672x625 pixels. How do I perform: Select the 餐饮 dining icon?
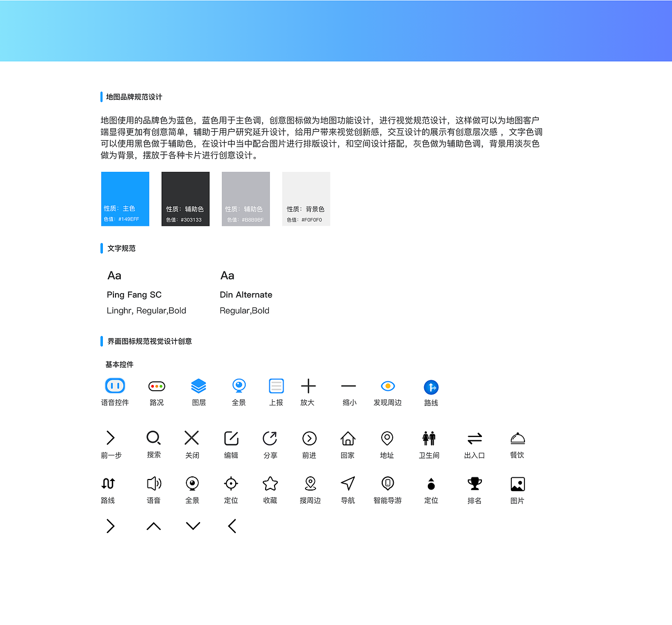pyautogui.click(x=517, y=438)
